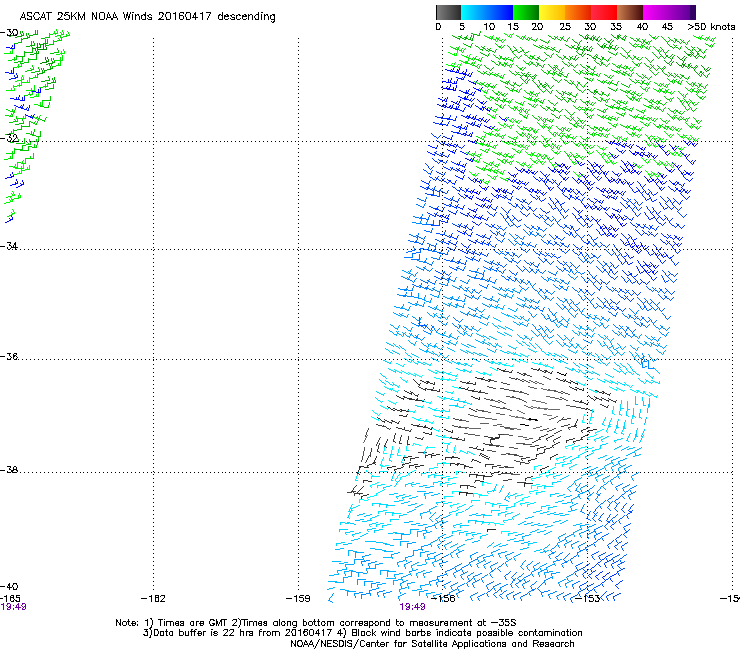Click the -40 latitude axis label
The width and height of the screenshot is (740, 650).
[9, 586]
